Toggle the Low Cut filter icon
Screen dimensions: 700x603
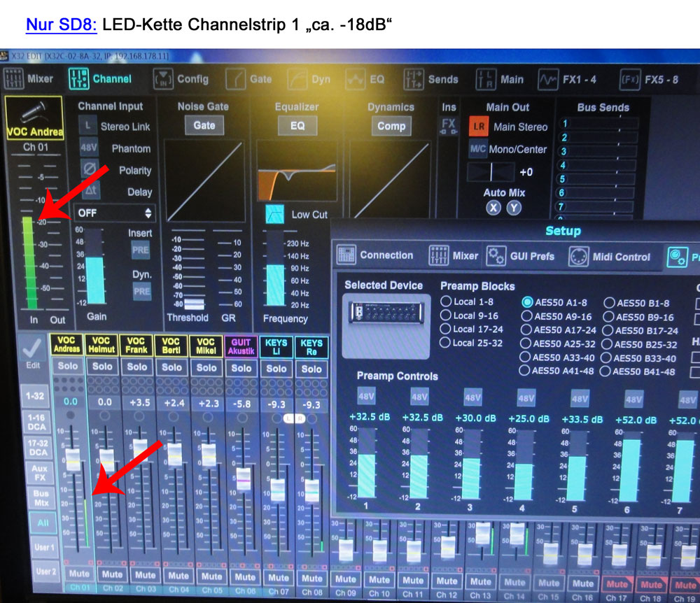pos(274,214)
